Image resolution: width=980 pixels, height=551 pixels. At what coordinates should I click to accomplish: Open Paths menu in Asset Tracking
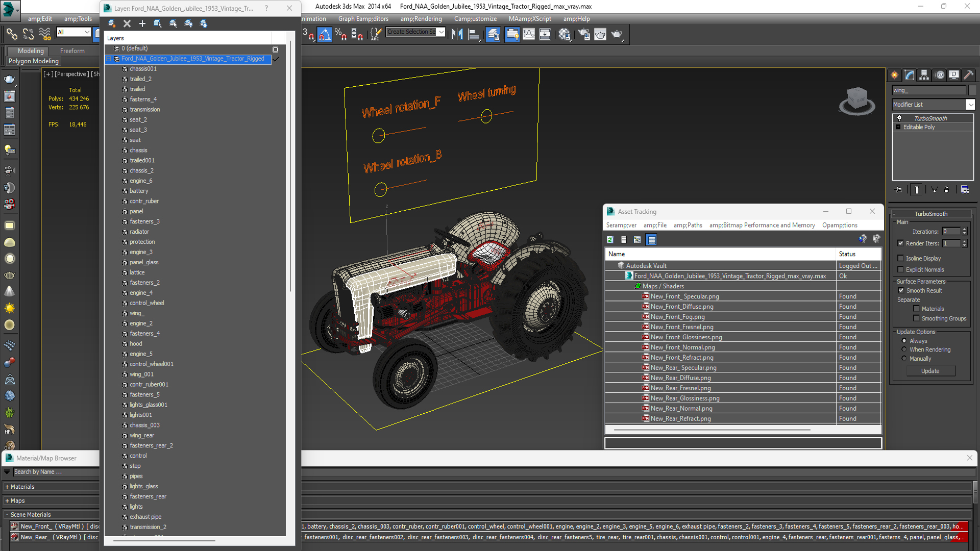pyautogui.click(x=688, y=225)
